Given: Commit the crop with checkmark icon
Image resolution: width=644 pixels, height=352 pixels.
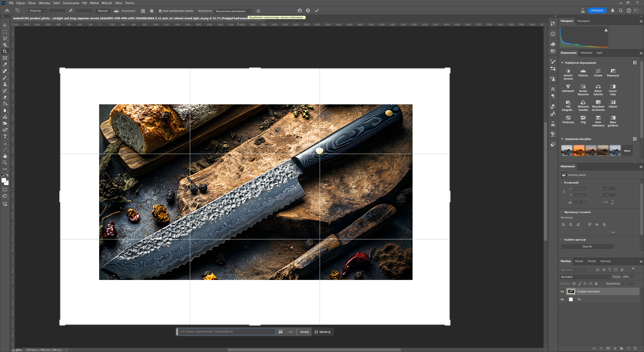Looking at the screenshot, I should (x=316, y=11).
